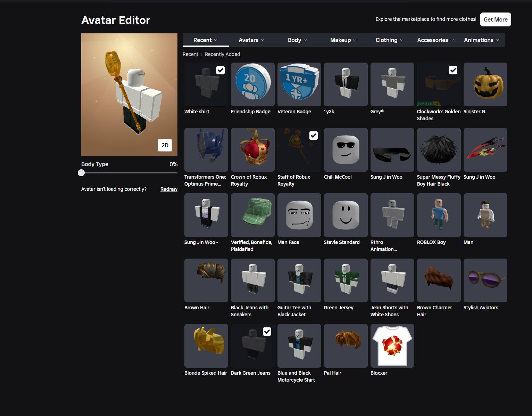
Task: Equip the Stylish Aviators glasses
Action: point(485,280)
